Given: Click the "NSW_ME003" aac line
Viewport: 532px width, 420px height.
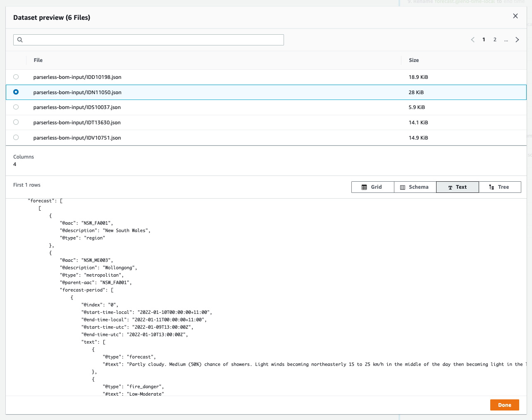Looking at the screenshot, I should (x=86, y=260).
